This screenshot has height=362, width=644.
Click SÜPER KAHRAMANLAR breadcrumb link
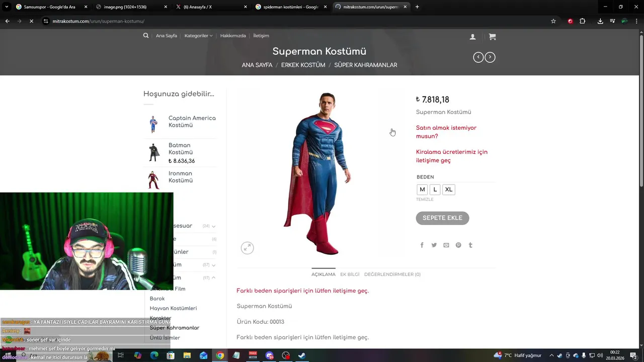pyautogui.click(x=366, y=65)
